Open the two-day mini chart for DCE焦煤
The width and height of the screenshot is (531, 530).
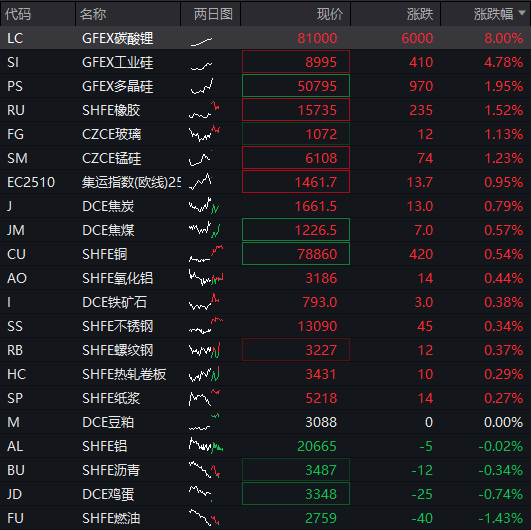[x=205, y=229]
